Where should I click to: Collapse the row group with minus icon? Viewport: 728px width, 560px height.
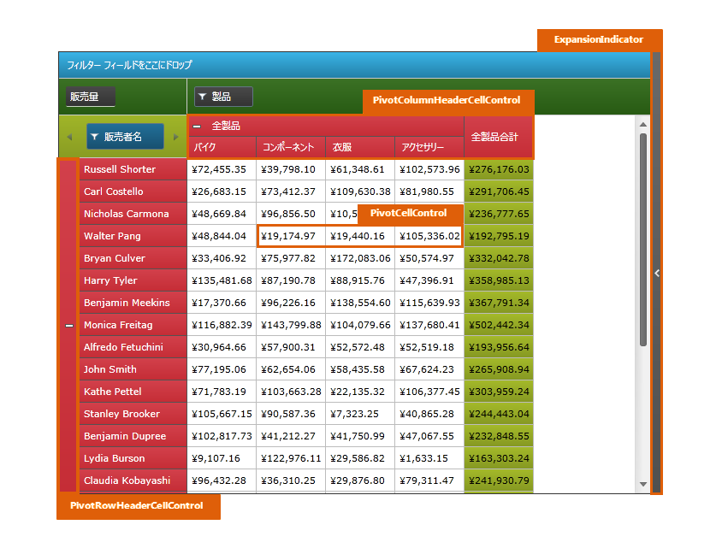click(69, 326)
